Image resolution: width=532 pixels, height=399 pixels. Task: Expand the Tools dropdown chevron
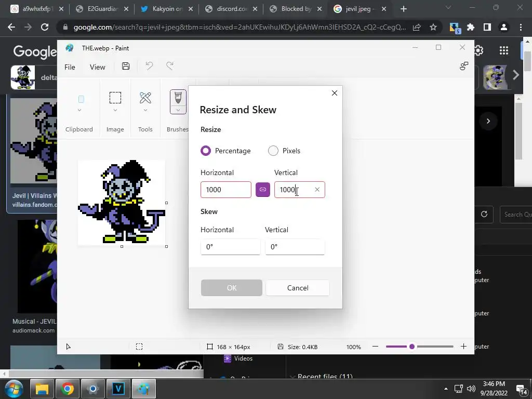(x=145, y=110)
